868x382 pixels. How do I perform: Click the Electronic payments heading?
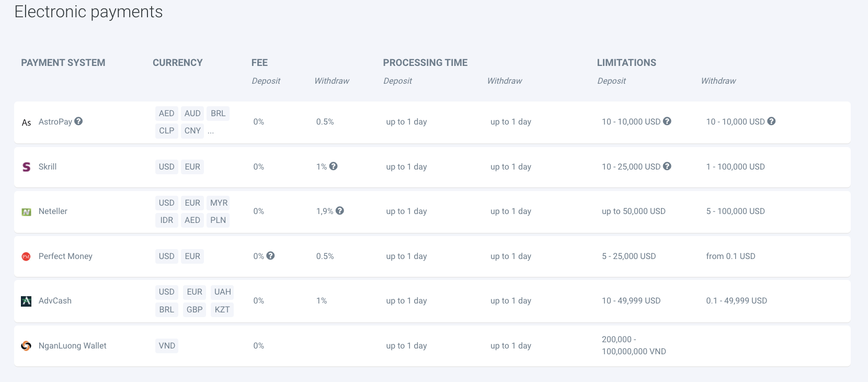(88, 12)
